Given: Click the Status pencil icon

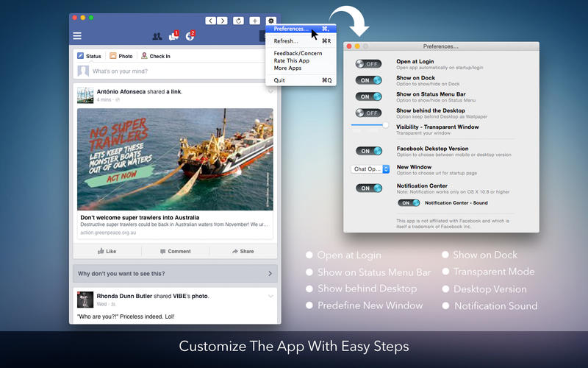Looking at the screenshot, I should click(81, 56).
